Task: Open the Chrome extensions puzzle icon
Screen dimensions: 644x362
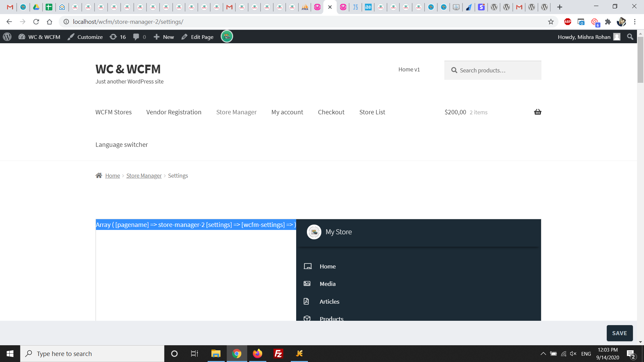Action: click(608, 22)
